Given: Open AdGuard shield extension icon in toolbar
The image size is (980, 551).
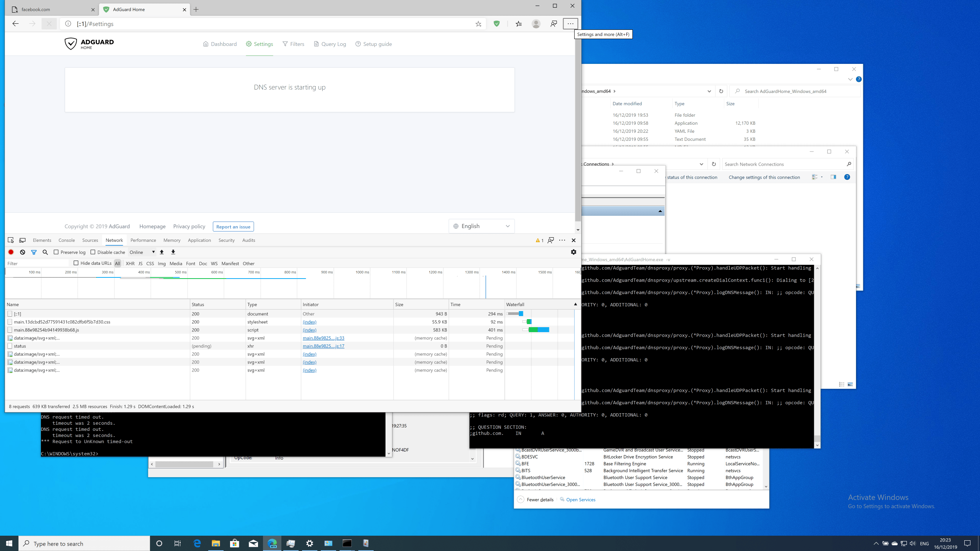Looking at the screenshot, I should [x=497, y=24].
